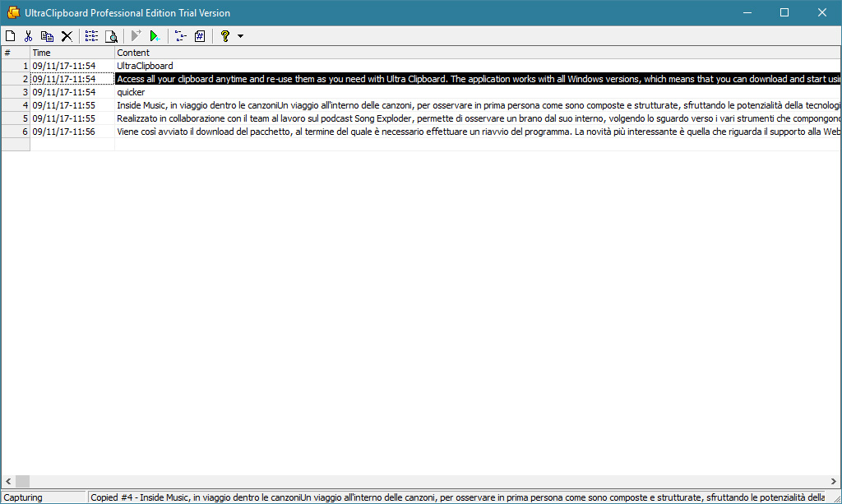Expand the dropdown arrow next to help
842x504 pixels.
click(x=240, y=36)
